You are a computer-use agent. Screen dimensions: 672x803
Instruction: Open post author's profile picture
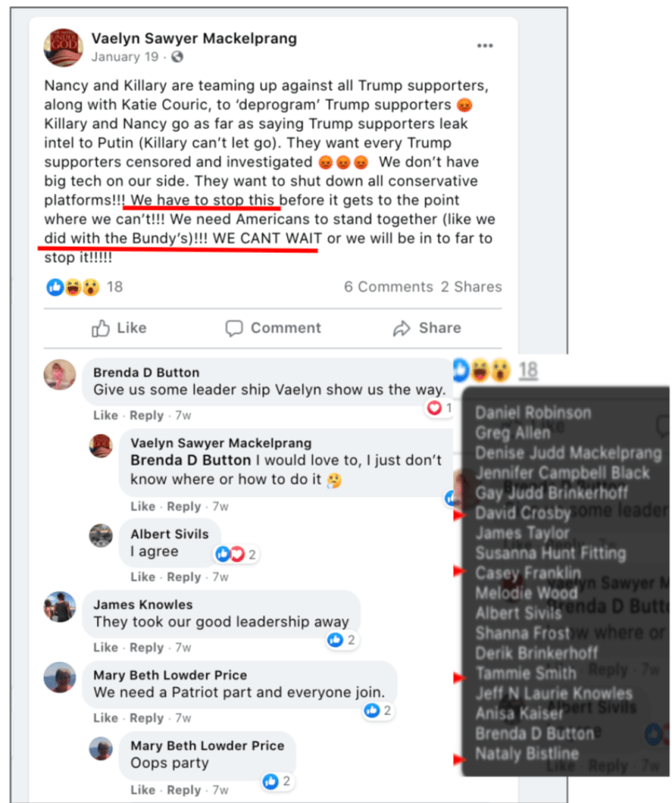[63, 48]
